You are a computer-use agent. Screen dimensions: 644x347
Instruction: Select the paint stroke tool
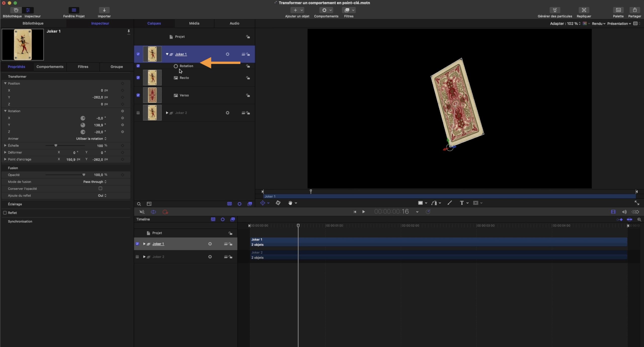pos(450,203)
